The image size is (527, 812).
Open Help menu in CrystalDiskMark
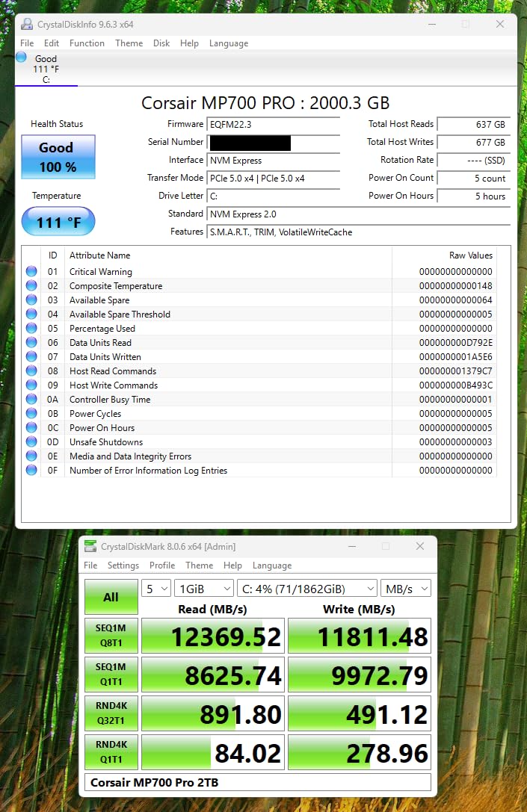pos(232,565)
